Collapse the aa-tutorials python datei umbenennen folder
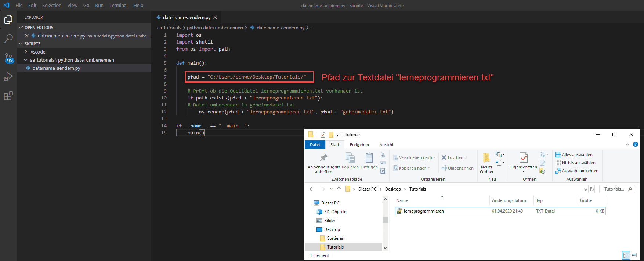644x261 pixels. coord(26,60)
